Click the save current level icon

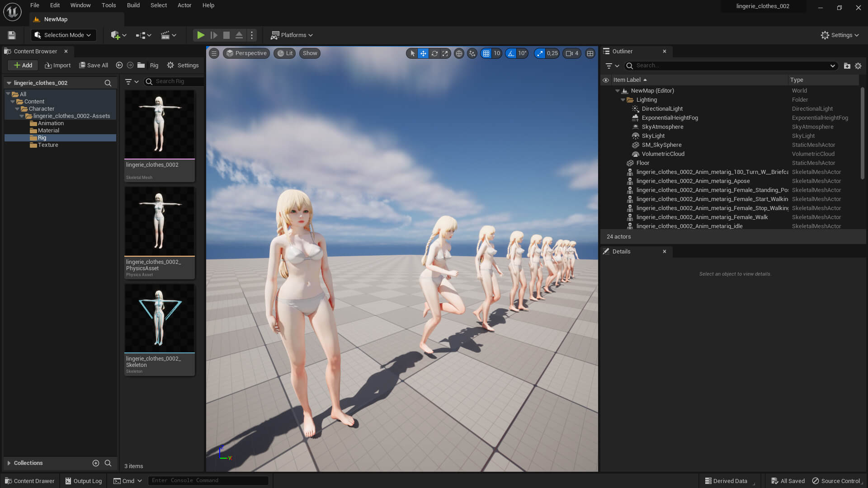point(12,35)
